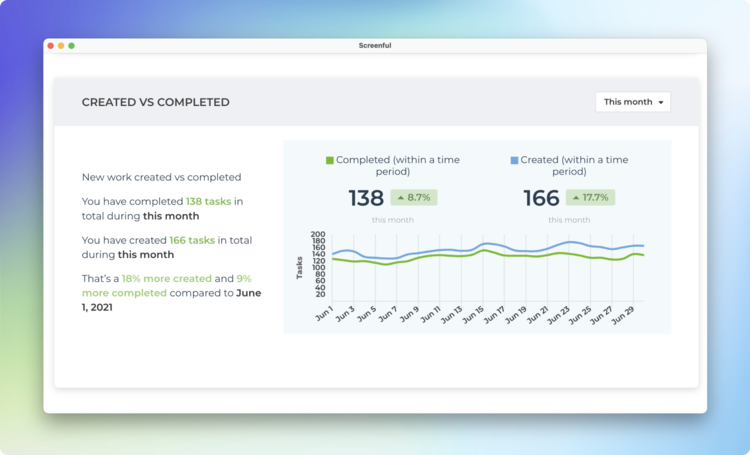Image resolution: width=750 pixels, height=455 pixels.
Task: Click the 17.7% increase badge
Action: [590, 197]
